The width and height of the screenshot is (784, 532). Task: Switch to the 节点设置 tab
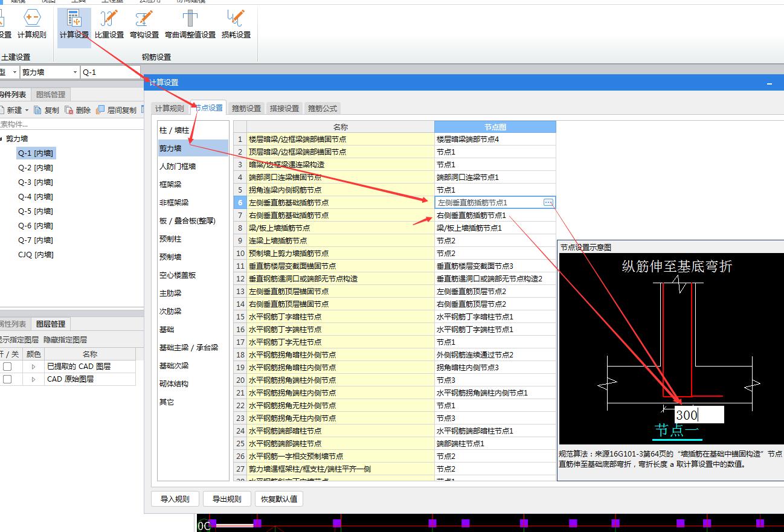click(208, 107)
